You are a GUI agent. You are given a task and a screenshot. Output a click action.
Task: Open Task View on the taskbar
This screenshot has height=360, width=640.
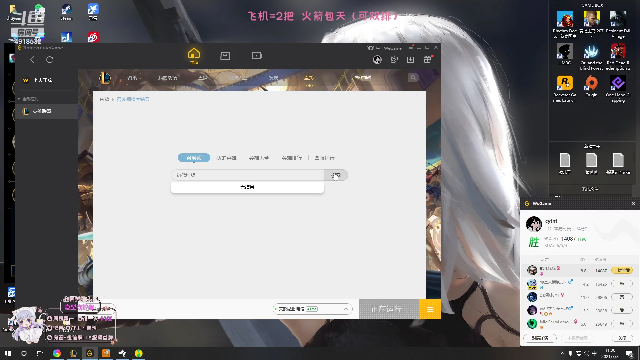tap(40, 353)
